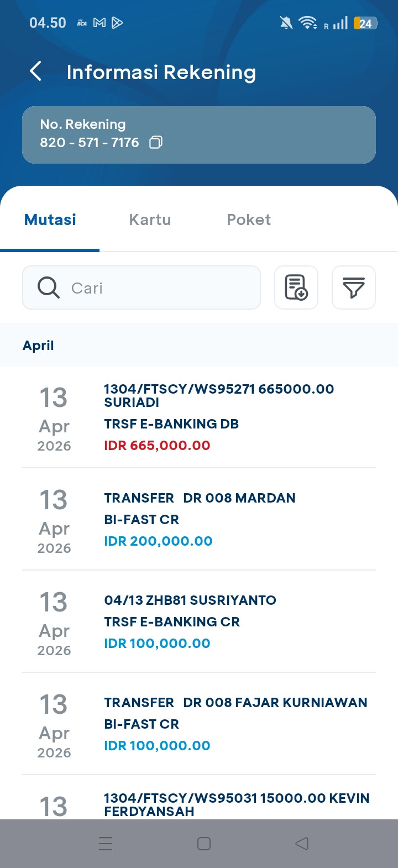
Task: Click the Cari search input field
Action: click(160, 287)
